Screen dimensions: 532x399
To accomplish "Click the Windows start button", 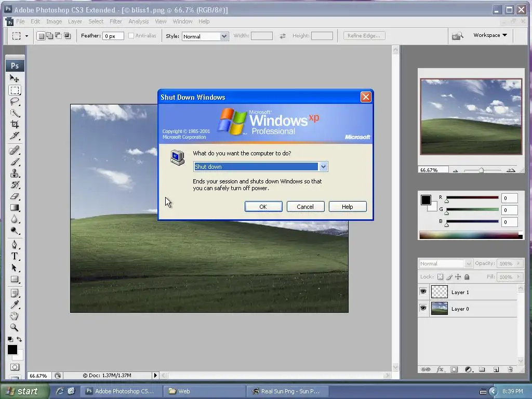I will (x=24, y=391).
